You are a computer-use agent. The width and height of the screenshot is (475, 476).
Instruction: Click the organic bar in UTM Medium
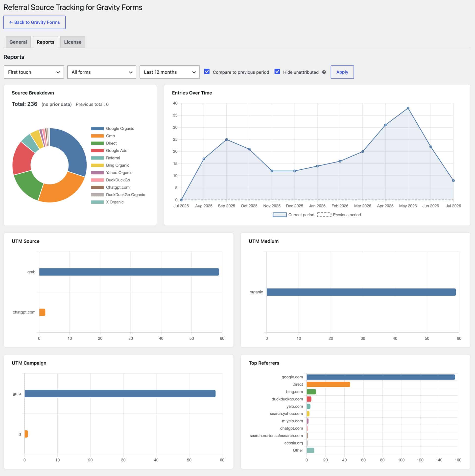point(361,292)
